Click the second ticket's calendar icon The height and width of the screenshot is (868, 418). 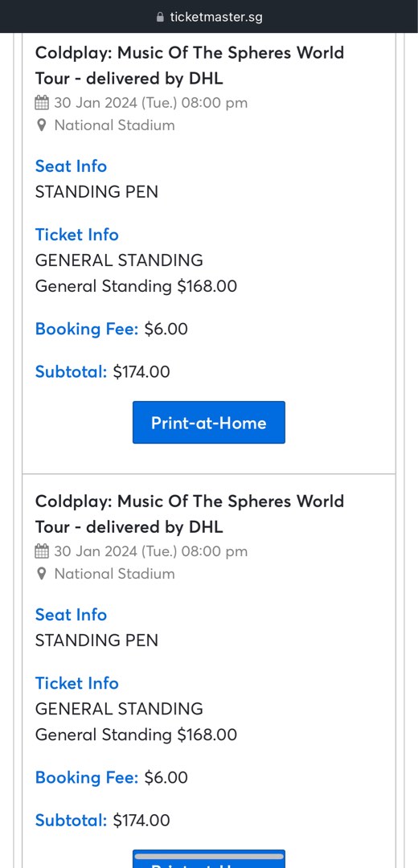coord(42,551)
